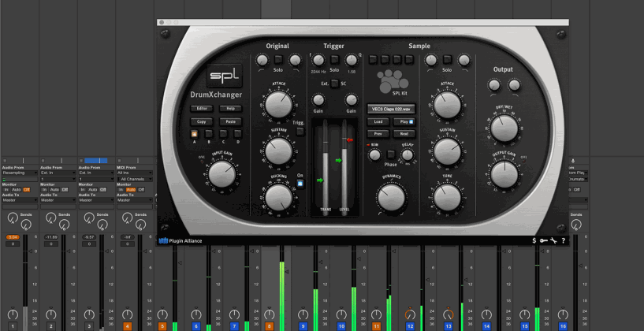Open the wrench settings icon in plugin footer
The height and width of the screenshot is (331, 644).
coord(553,240)
